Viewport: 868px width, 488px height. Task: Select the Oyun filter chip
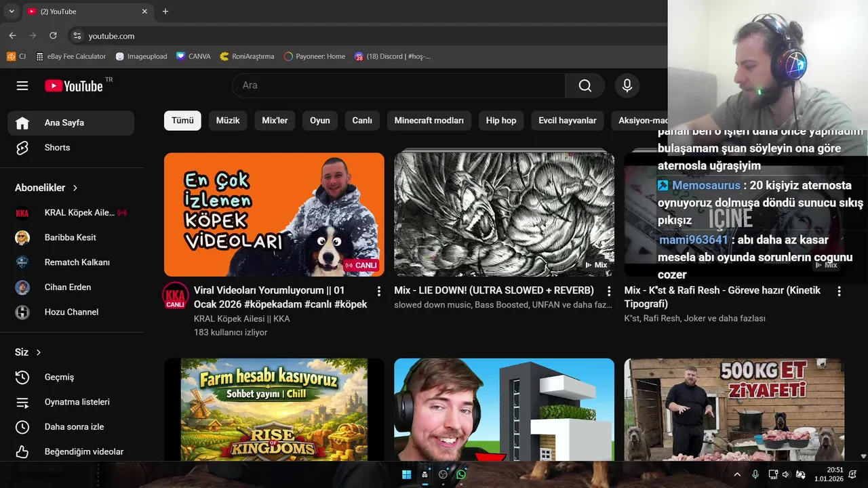[x=320, y=121]
